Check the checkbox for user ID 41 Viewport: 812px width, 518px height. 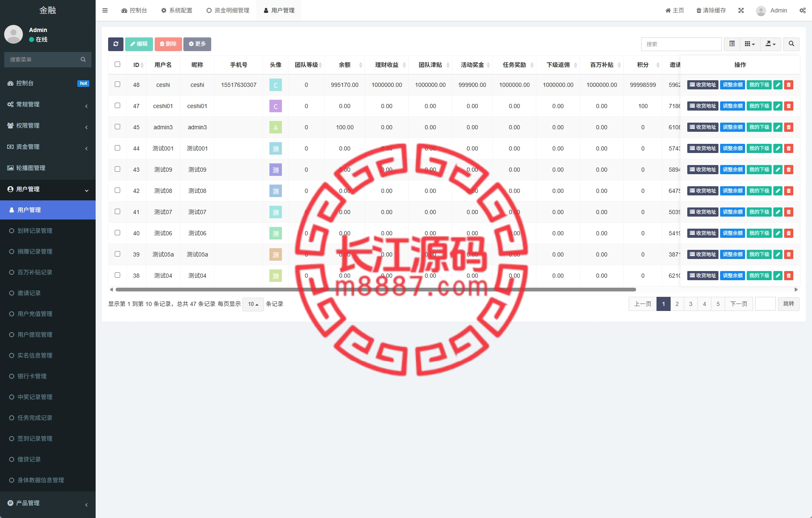117,212
